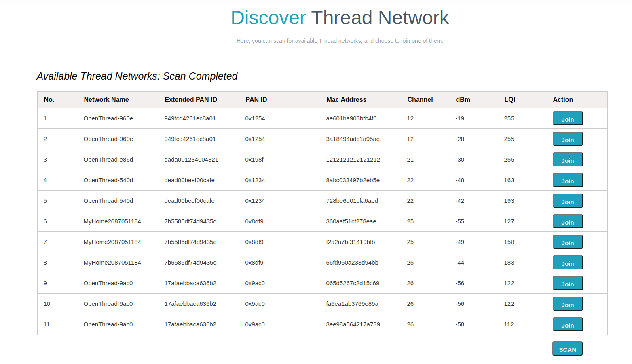Viewport: 632px width, 364px height.
Task: Join network with Mac 065d5267c2d15c69
Action: click(x=568, y=283)
